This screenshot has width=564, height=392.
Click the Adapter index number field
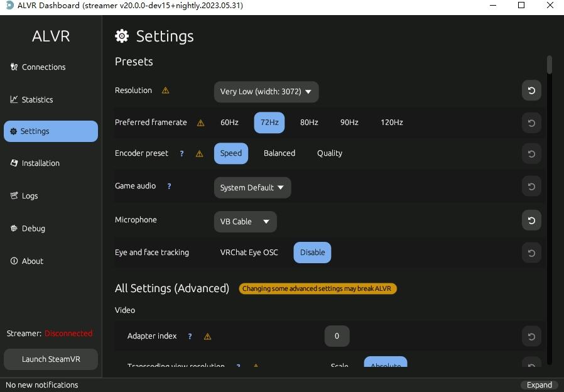[337, 336]
